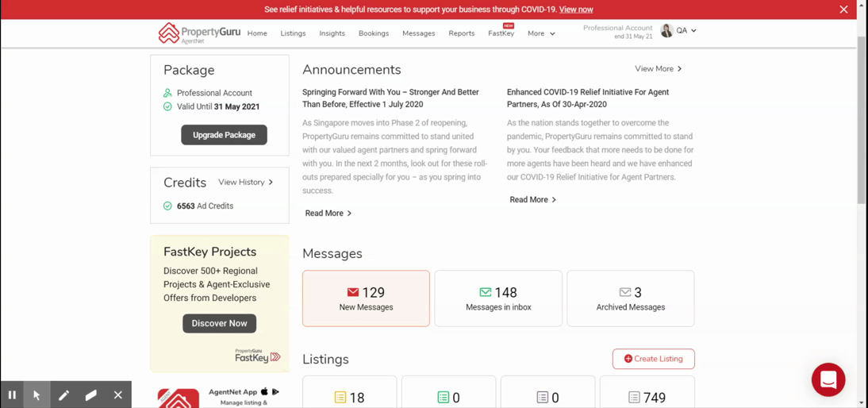Select the eraser annotation tool

pyautogui.click(x=90, y=395)
